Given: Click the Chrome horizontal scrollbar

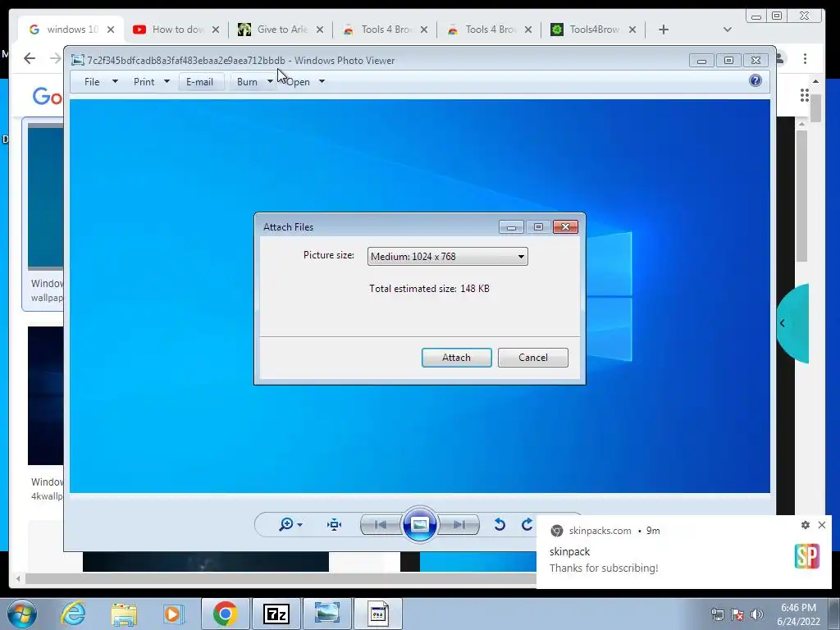Looking at the screenshot, I should click(279, 578).
